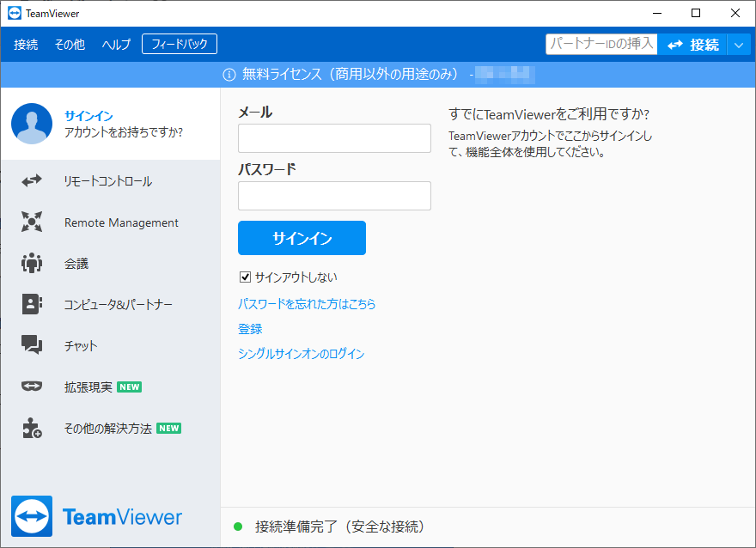
Task: Click the パートナーIDの挿入 field
Action: point(601,45)
